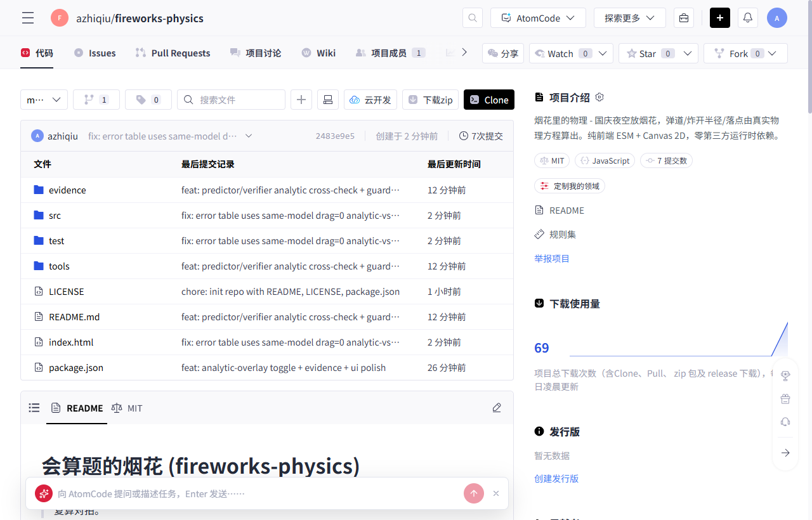Open the 云开发 button
This screenshot has width=812, height=520.
click(370, 100)
